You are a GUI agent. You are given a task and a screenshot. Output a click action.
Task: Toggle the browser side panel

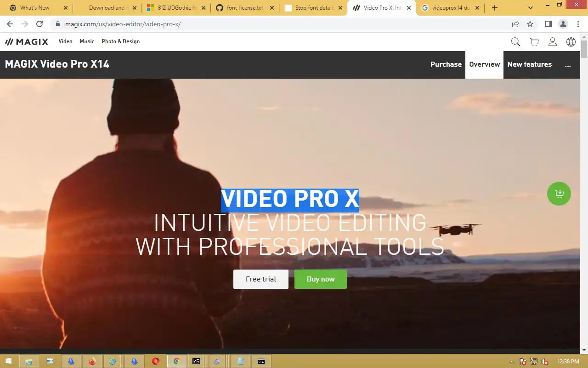[548, 24]
